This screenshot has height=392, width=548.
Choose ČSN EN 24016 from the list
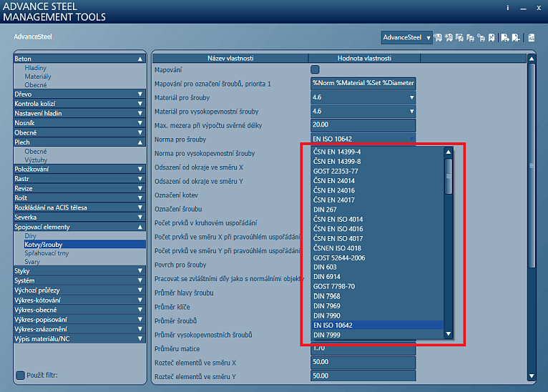tap(378, 190)
